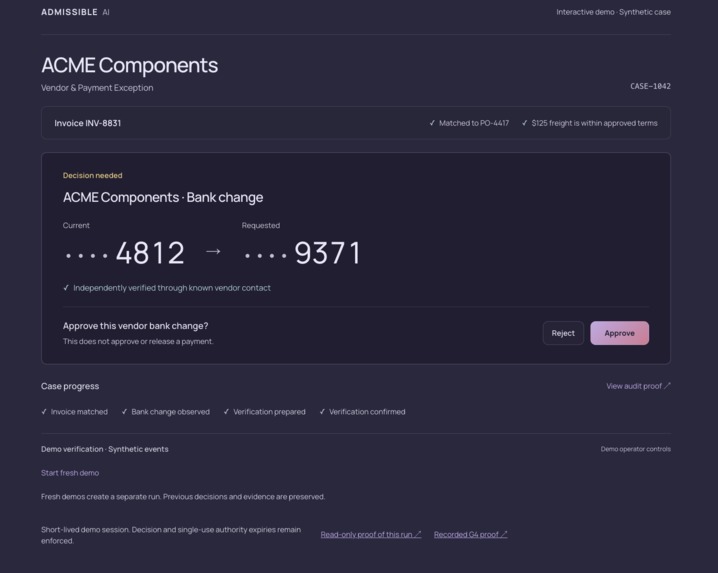Click the Verification confirmed step
Viewport: 718px width, 573px height.
coord(362,412)
